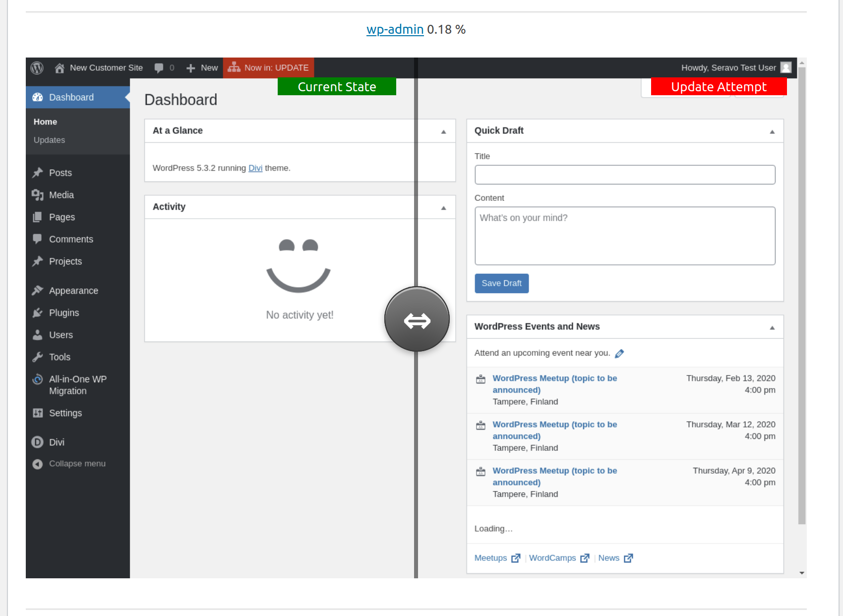Click calendar icon of Feb 13 meetup
This screenshot has width=843, height=616.
(481, 379)
